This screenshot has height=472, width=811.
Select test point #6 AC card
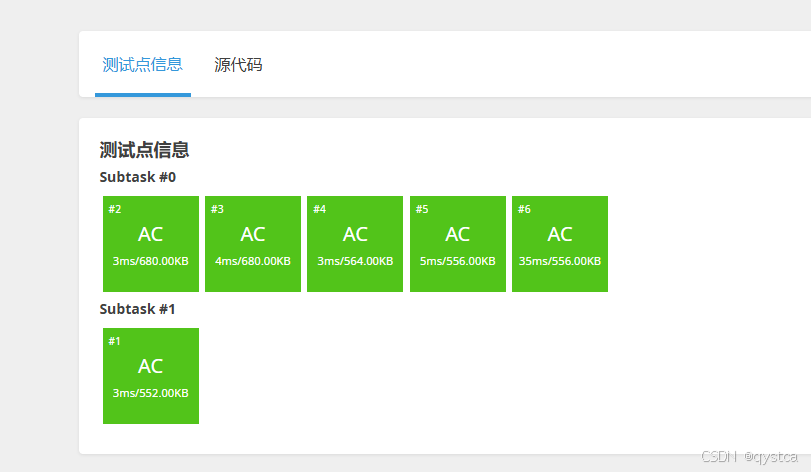point(560,243)
